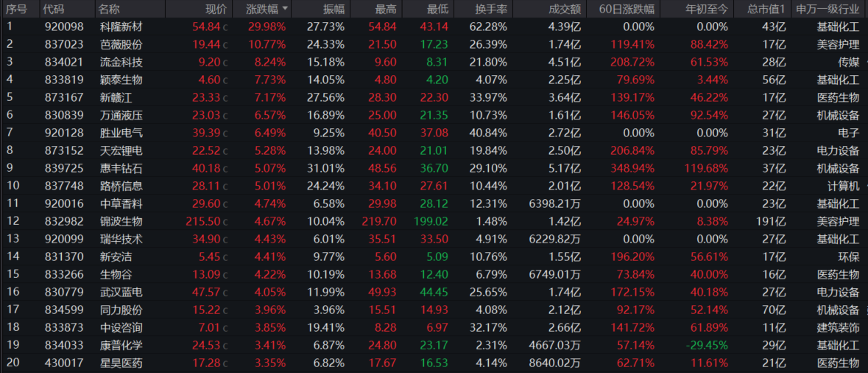Click the 62.28% turnover rate cell
The image size is (868, 373).
click(x=487, y=27)
